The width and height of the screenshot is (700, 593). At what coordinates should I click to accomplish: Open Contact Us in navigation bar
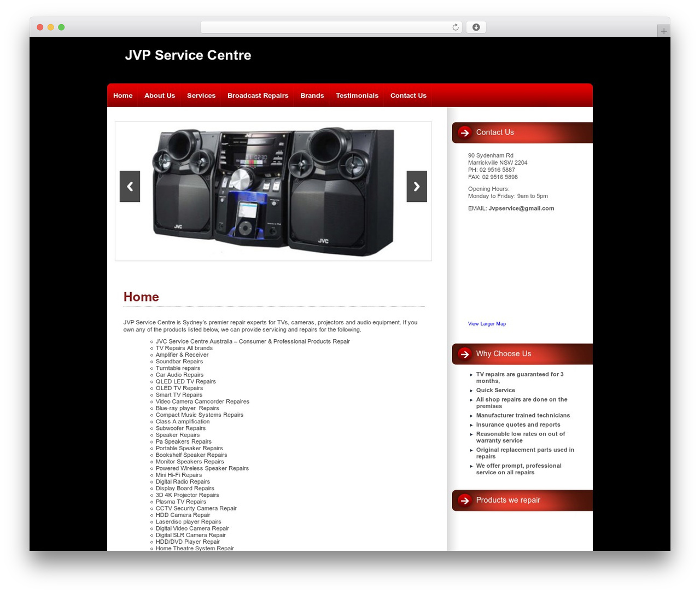pyautogui.click(x=409, y=96)
